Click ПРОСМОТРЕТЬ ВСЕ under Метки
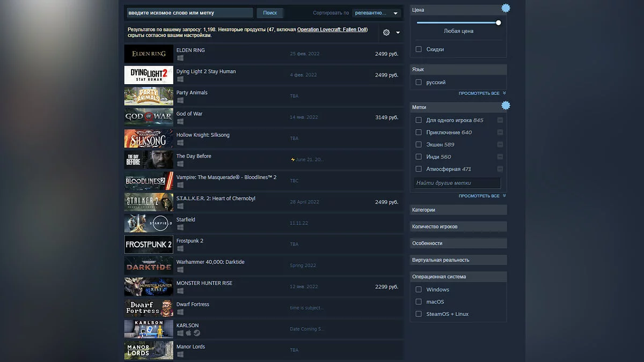 (482, 196)
